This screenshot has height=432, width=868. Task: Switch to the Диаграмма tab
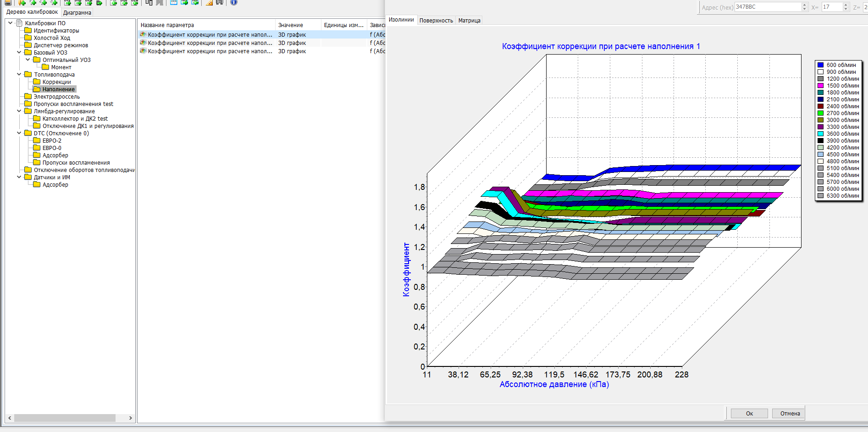pyautogui.click(x=77, y=13)
